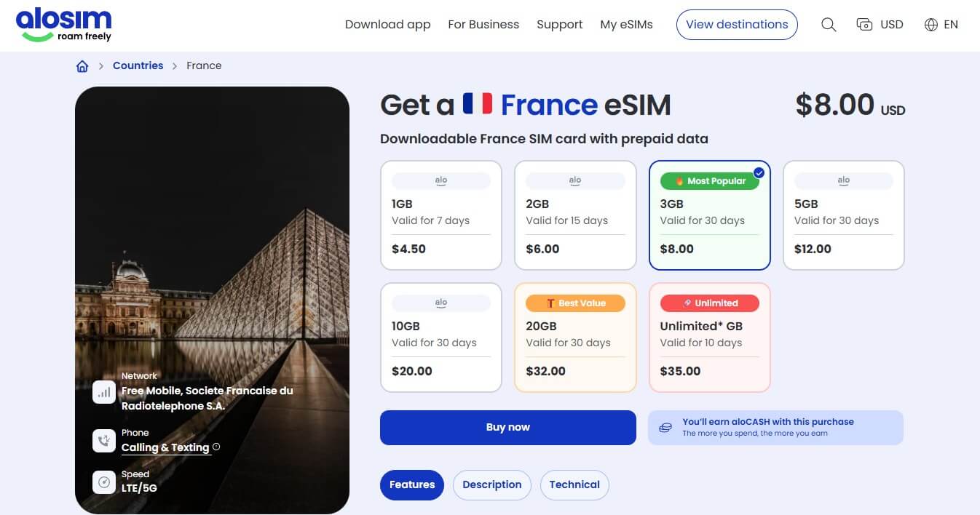Open the search icon
This screenshot has height=515, width=980.
829,24
